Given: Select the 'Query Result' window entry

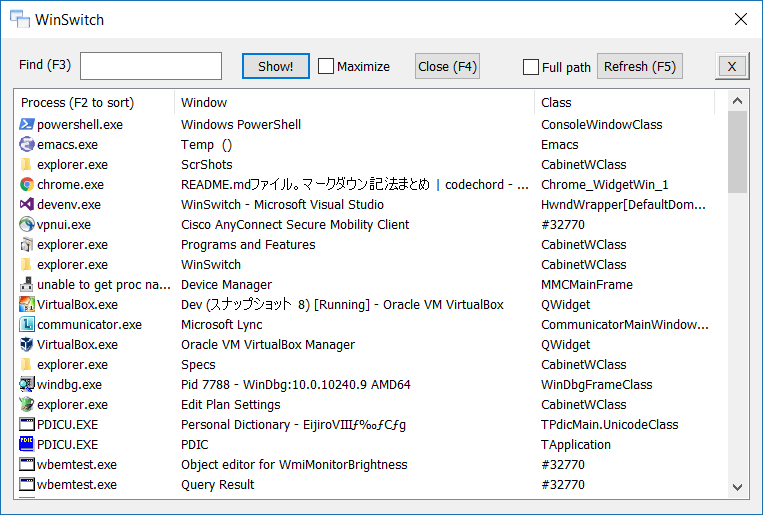Looking at the screenshot, I should click(x=218, y=484).
